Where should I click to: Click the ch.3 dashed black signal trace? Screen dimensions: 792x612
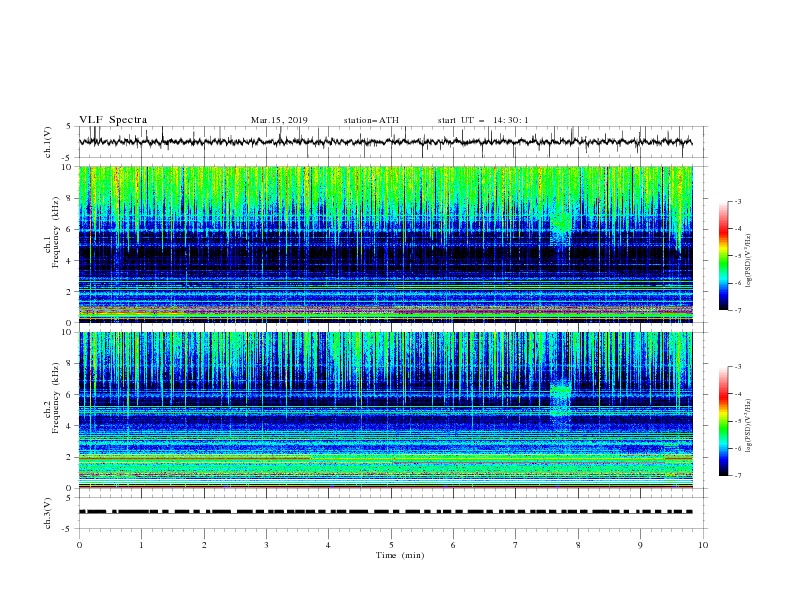(x=385, y=512)
